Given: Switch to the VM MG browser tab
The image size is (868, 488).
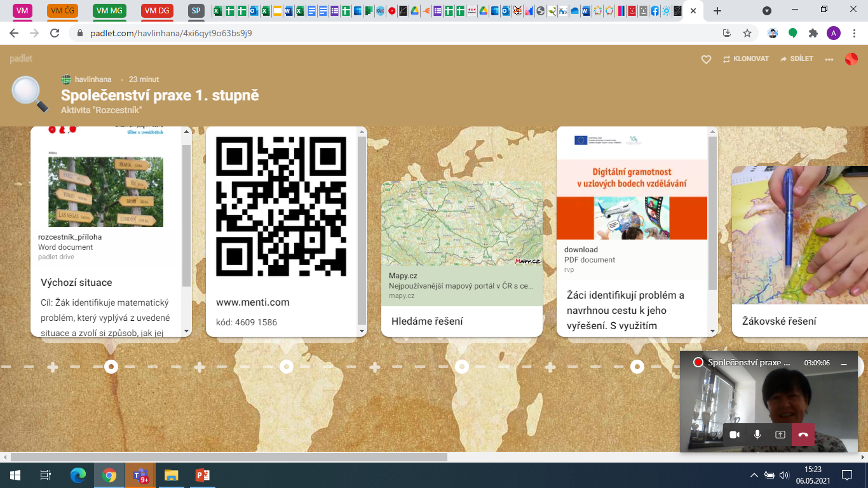Looking at the screenshot, I should (109, 11).
